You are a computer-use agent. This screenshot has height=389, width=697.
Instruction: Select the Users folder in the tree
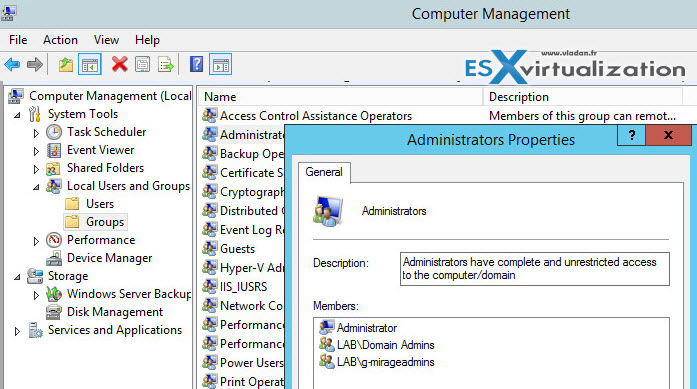point(100,204)
